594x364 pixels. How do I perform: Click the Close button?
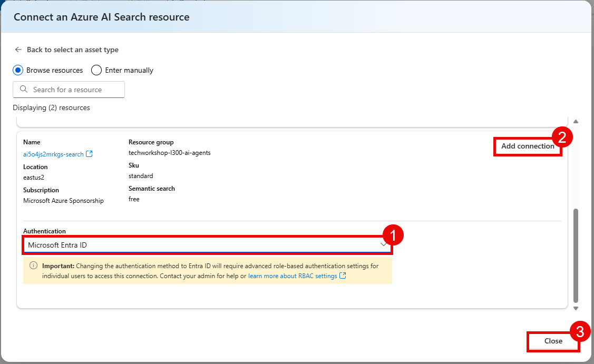point(553,341)
